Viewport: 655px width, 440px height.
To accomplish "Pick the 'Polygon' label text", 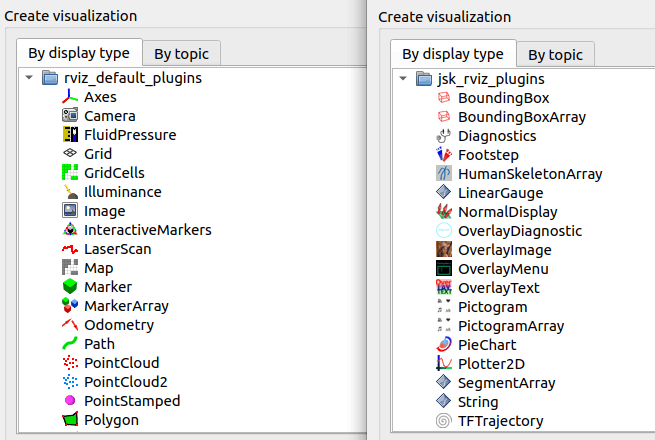I will pos(112,420).
